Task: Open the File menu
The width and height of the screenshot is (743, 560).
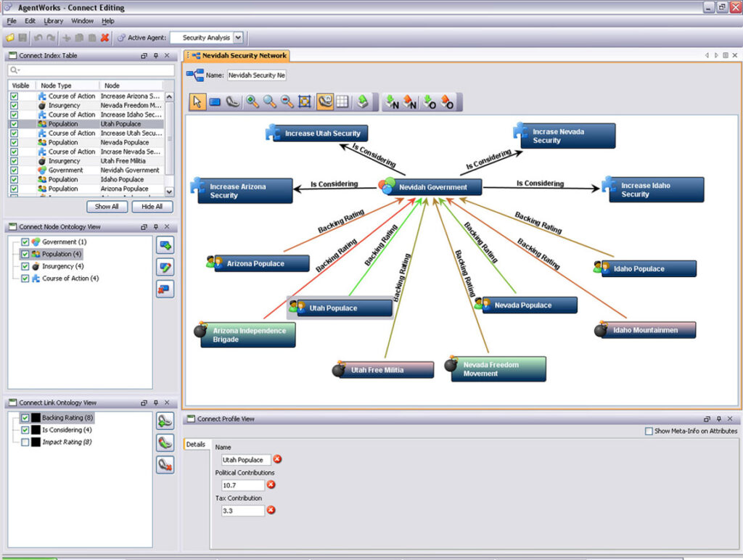Action: 12,21
